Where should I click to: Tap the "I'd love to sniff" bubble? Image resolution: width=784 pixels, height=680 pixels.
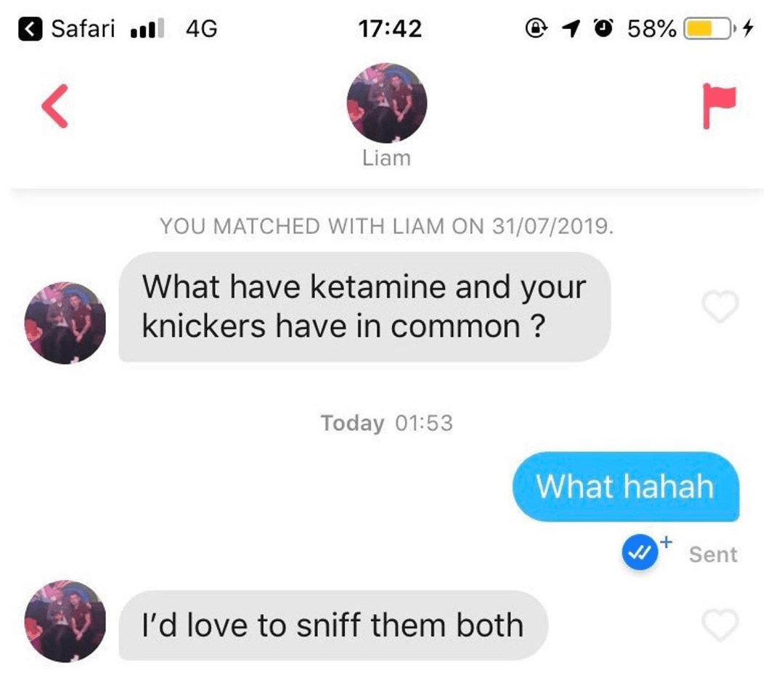[x=333, y=625]
